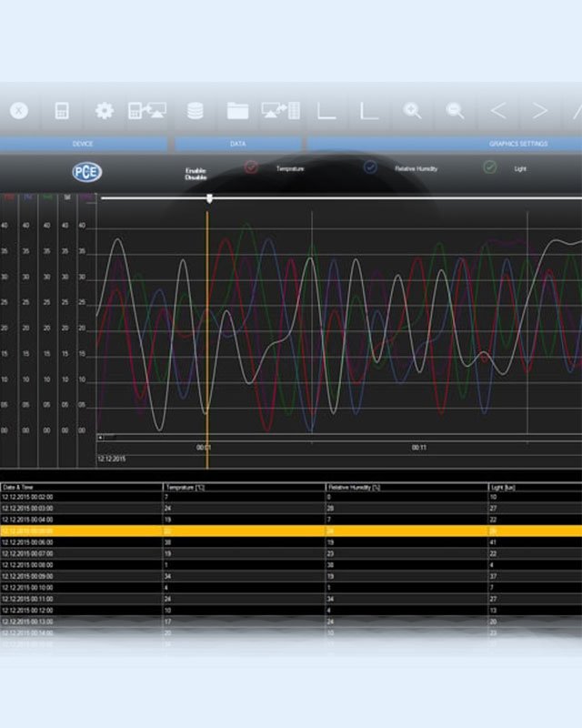Select row 12.12.2015 00:07:00
This screenshot has height=728, width=582.
click(x=291, y=553)
